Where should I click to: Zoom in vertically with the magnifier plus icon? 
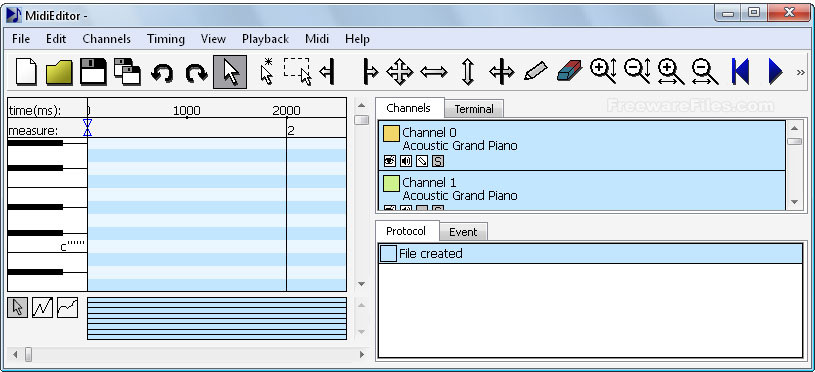click(603, 71)
